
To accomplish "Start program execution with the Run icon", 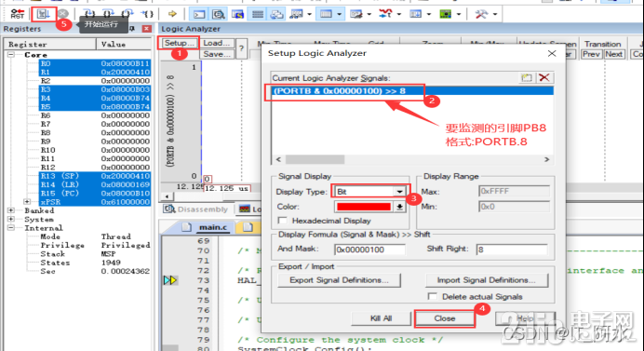I will pyautogui.click(x=43, y=14).
